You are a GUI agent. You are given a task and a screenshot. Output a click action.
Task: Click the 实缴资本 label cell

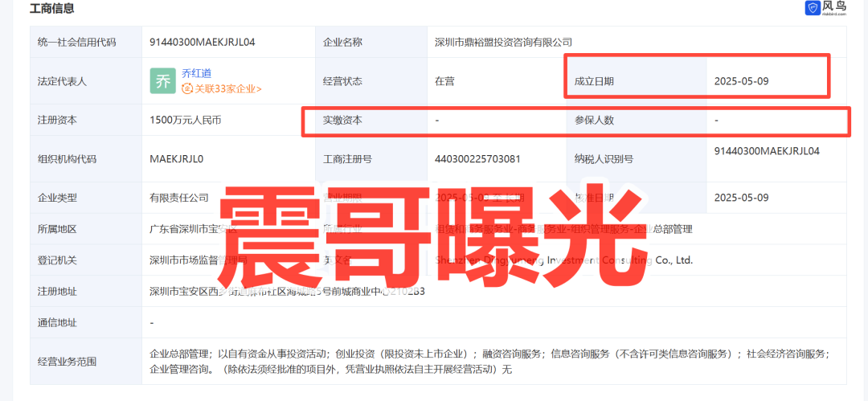click(342, 121)
